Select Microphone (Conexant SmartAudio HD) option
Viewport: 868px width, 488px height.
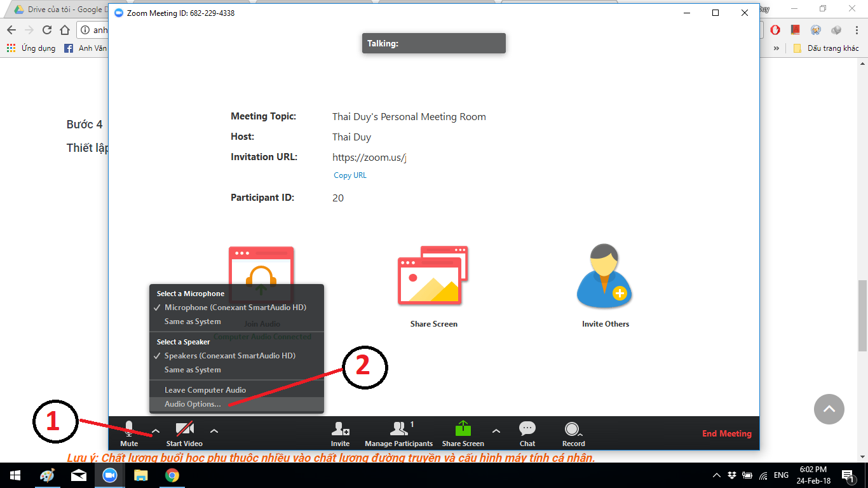[x=236, y=308]
